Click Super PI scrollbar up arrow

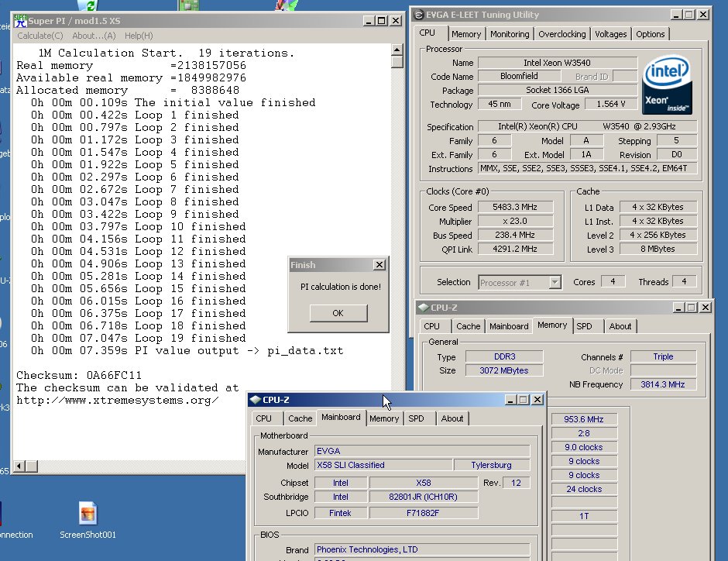point(397,50)
